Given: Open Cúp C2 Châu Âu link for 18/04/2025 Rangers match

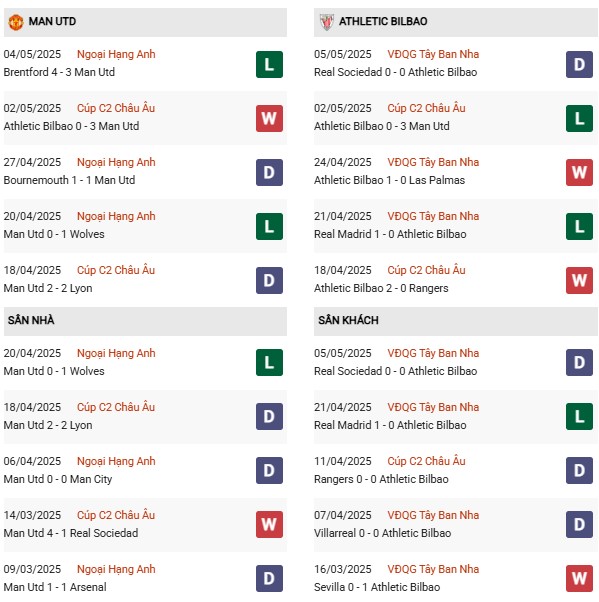Looking at the screenshot, I should 426,270.
